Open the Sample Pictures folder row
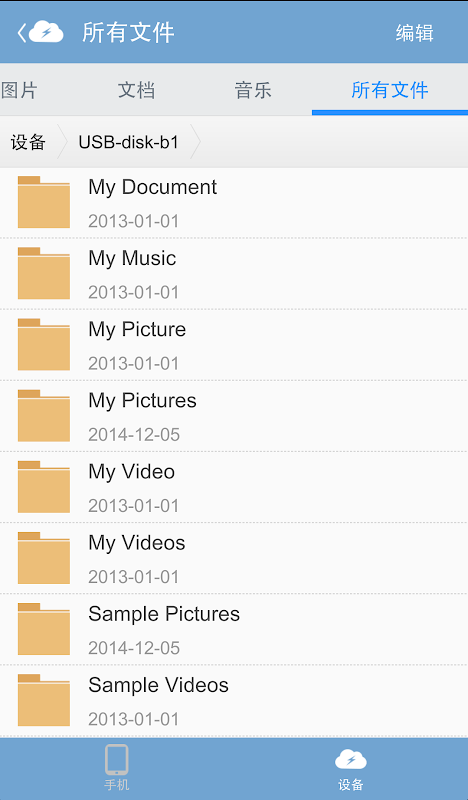This screenshot has height=800, width=468. [234, 629]
